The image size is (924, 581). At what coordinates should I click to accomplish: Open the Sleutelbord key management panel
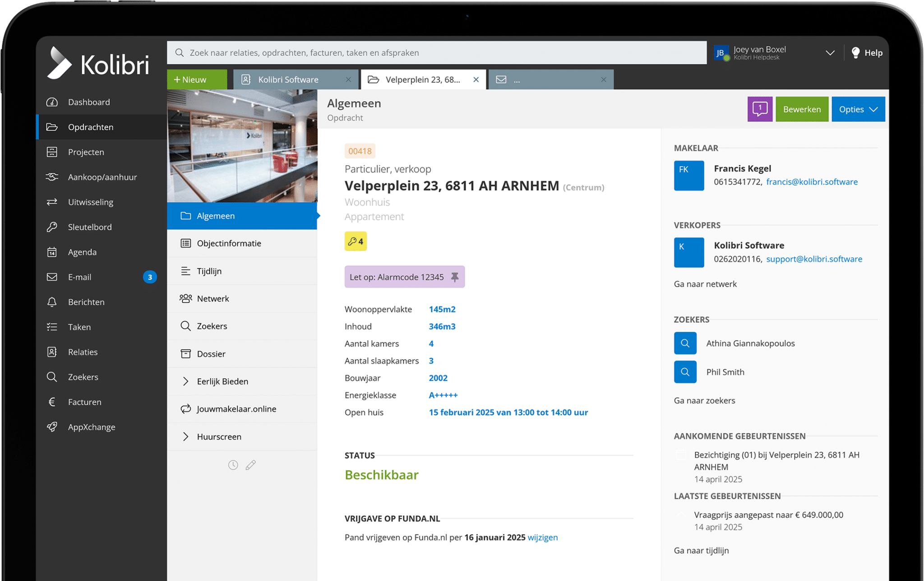tap(89, 227)
